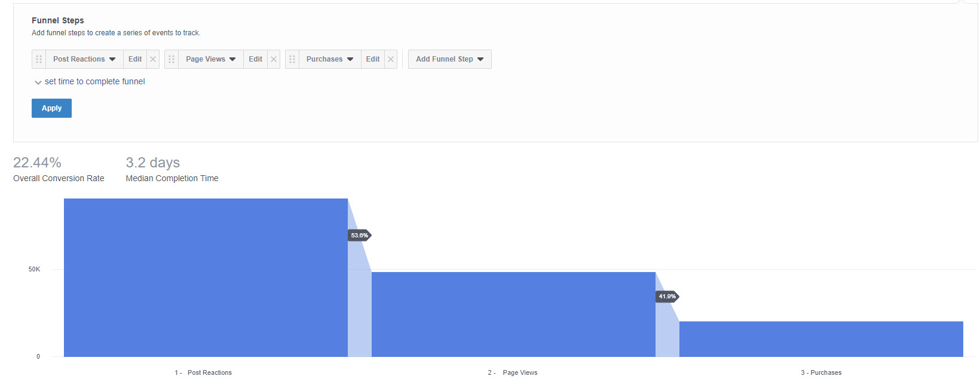
Task: Open the Add Funnel Step dropdown
Action: (450, 59)
